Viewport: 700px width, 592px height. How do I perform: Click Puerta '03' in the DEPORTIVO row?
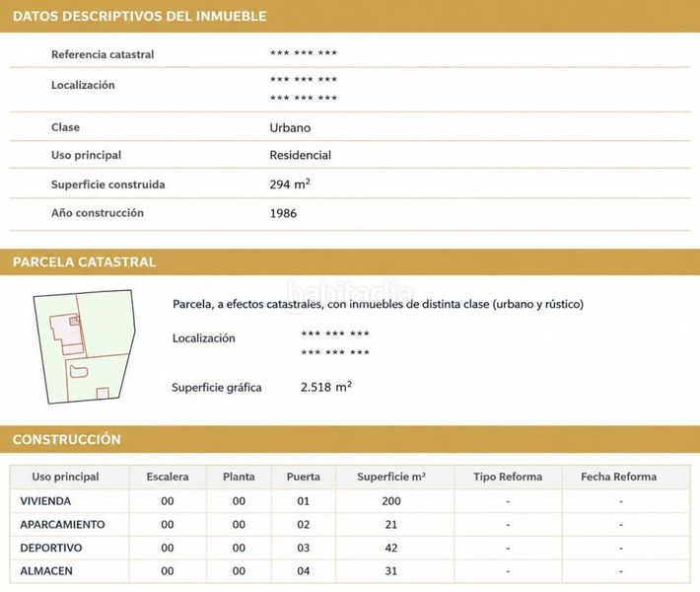(304, 548)
